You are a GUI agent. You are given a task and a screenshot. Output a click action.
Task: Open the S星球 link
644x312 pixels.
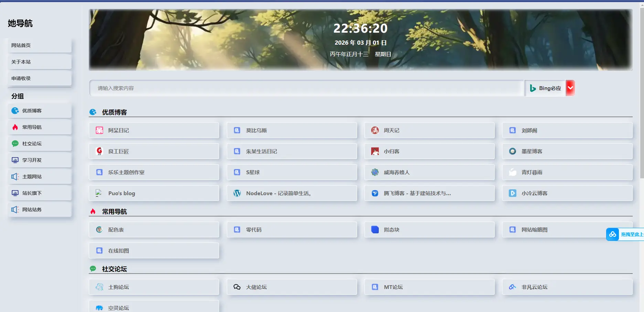point(292,172)
